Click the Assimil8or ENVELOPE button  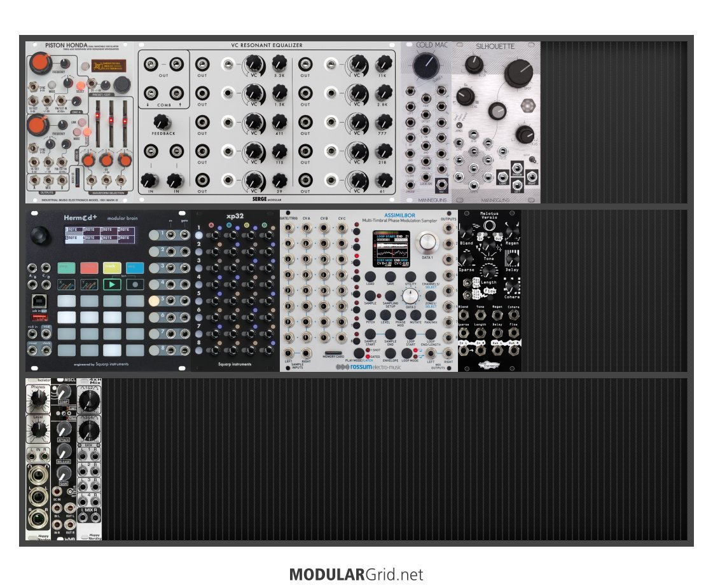tap(390, 353)
